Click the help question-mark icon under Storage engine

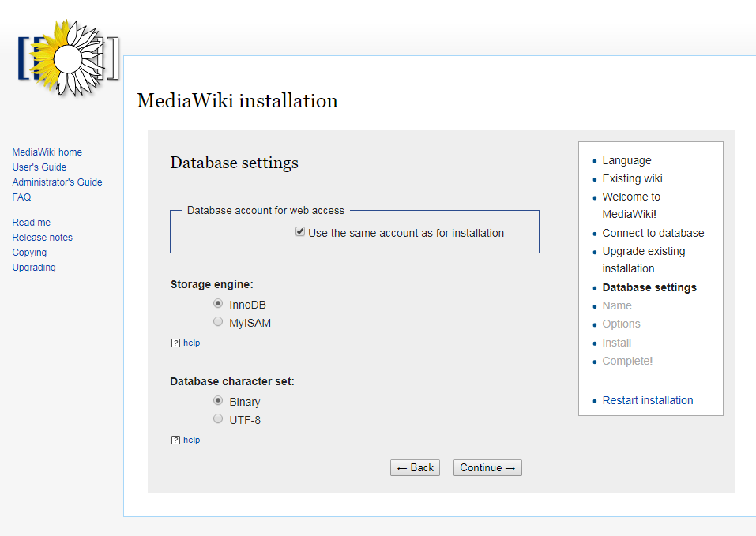tap(175, 343)
